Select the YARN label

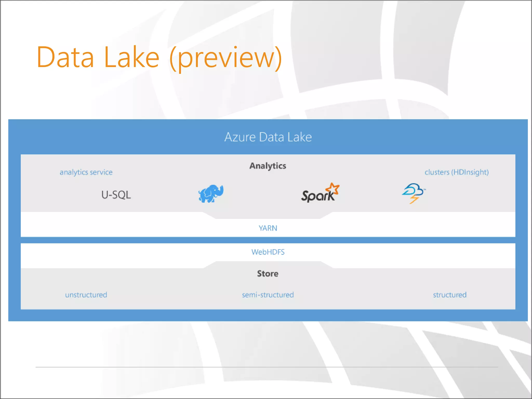click(x=268, y=228)
